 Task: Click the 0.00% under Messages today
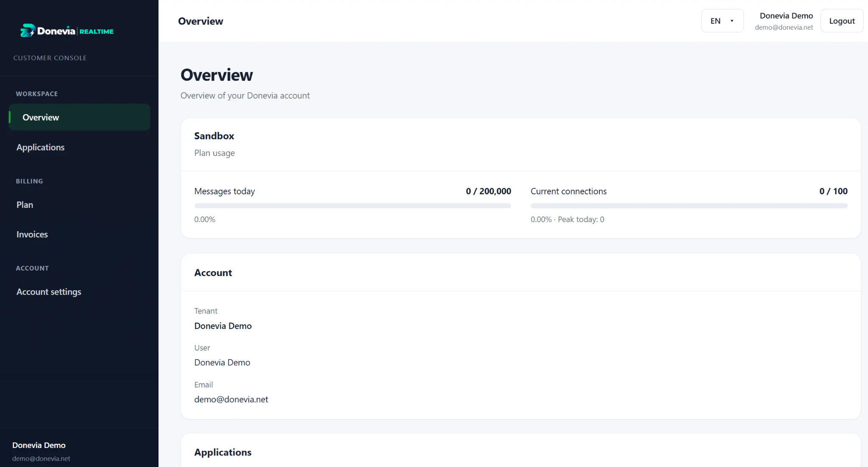[x=205, y=219]
